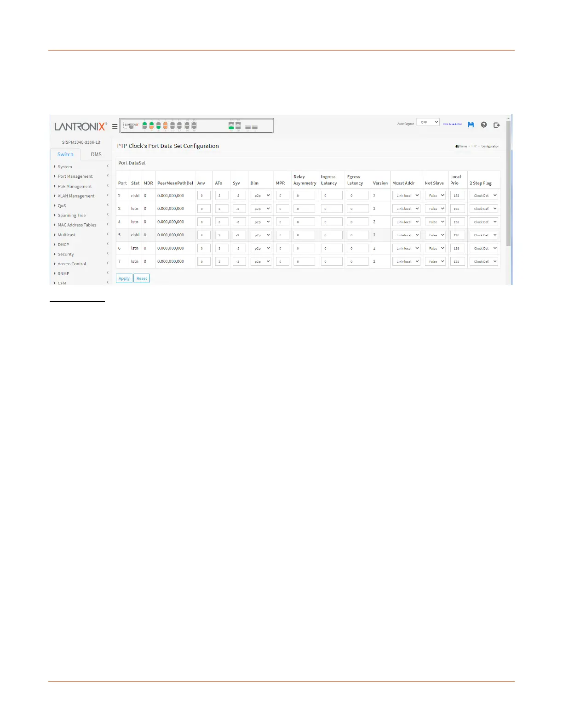Open 2 Step Flag dropdown for port 2
This screenshot has width=563, height=728.
tap(484, 195)
